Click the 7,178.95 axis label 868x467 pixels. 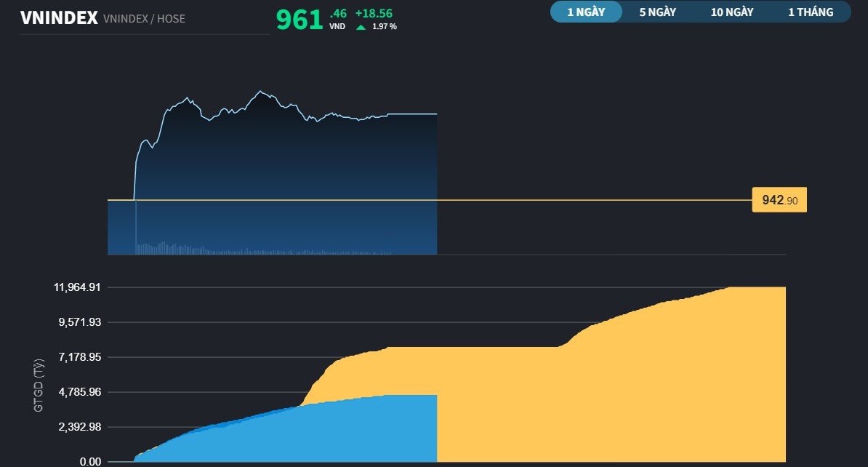[80, 356]
